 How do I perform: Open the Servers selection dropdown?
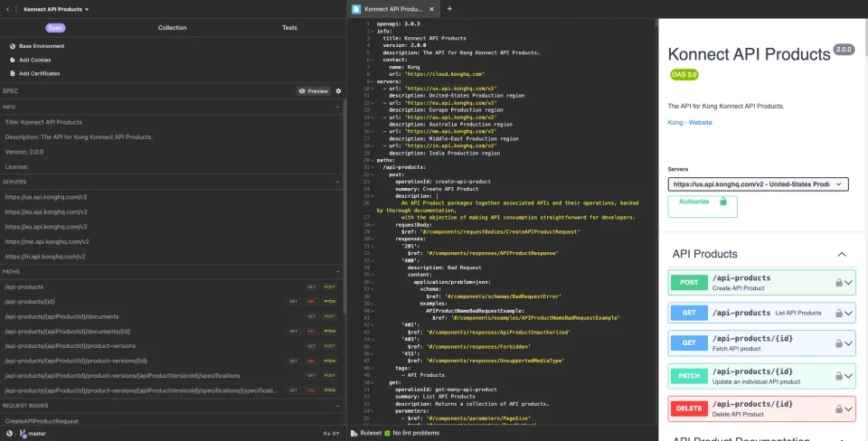click(x=758, y=184)
